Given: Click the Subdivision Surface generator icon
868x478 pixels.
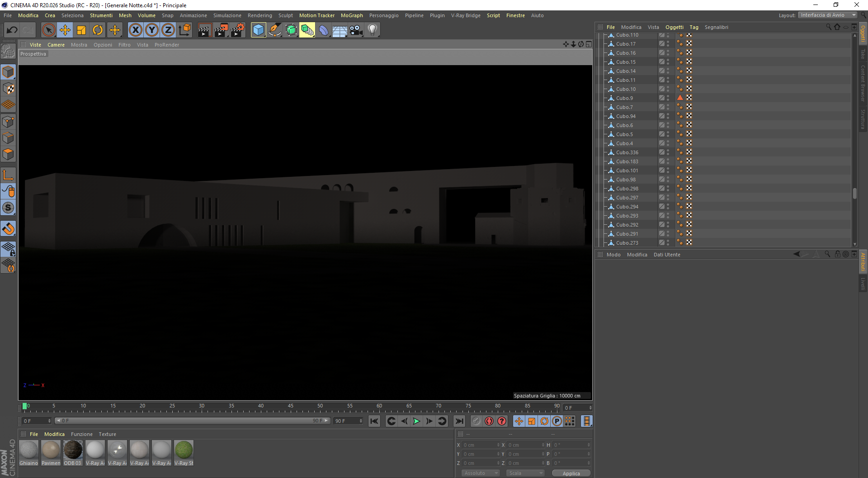Looking at the screenshot, I should coord(291,30).
